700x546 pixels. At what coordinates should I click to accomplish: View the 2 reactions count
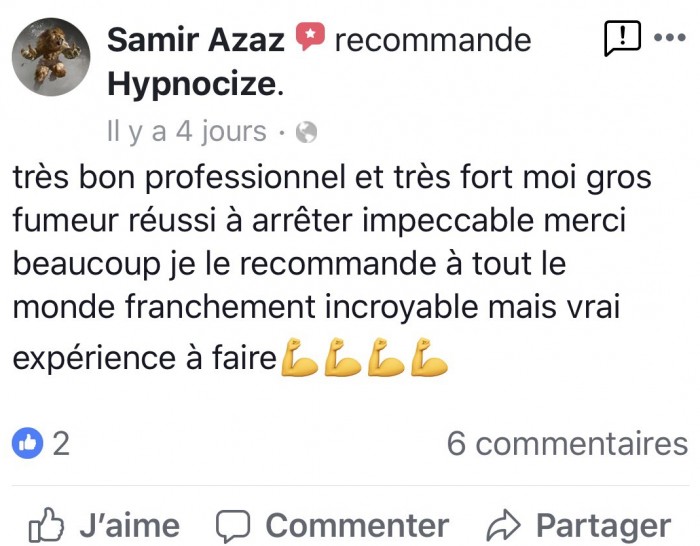click(61, 444)
